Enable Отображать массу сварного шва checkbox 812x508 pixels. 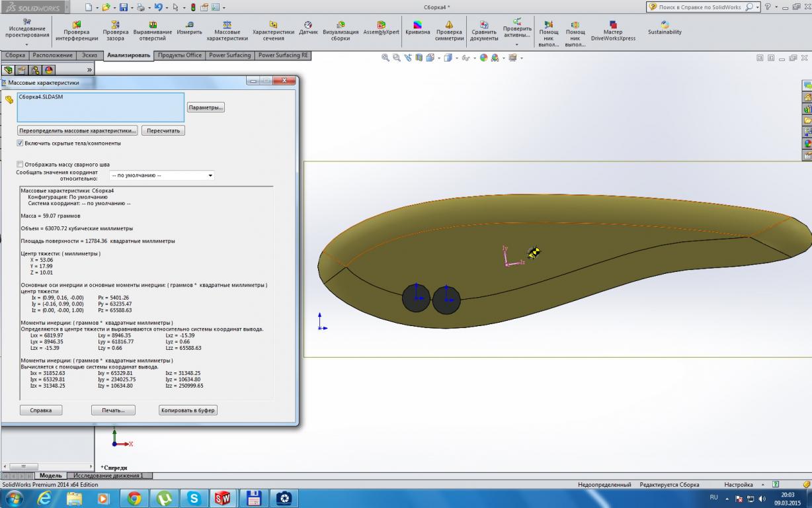pos(20,164)
